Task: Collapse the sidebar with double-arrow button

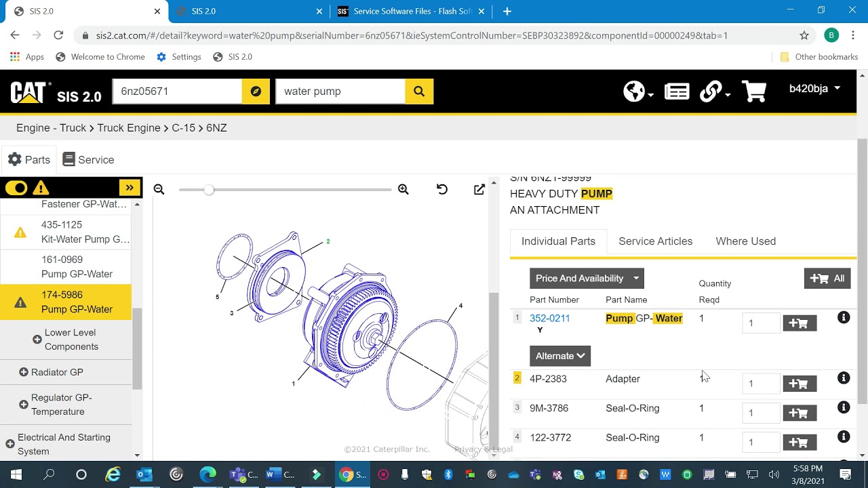Action: pos(130,188)
